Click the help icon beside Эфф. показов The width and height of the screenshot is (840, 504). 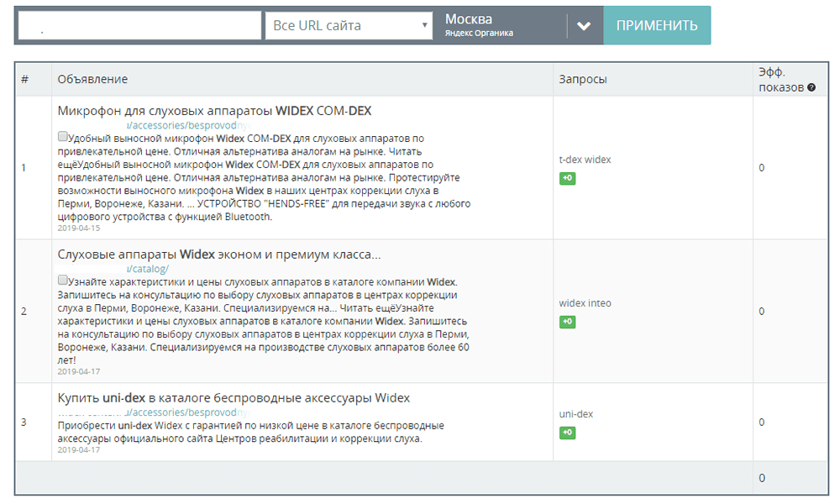[811, 87]
